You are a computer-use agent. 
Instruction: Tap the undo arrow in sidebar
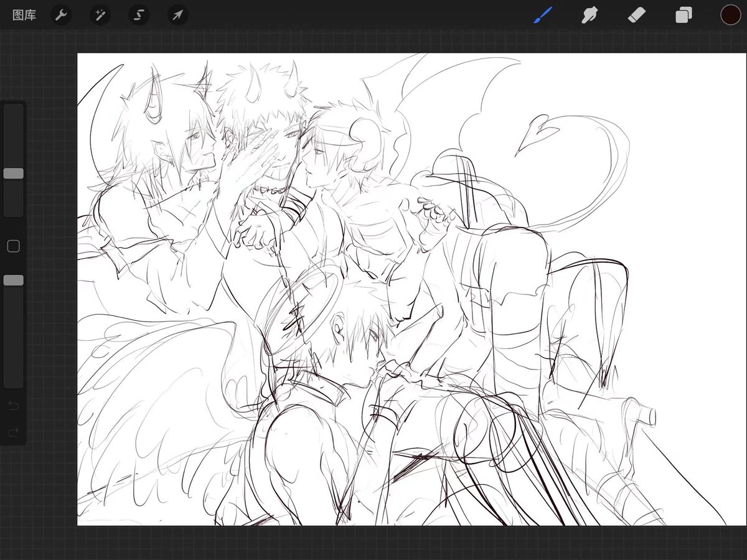click(x=14, y=406)
